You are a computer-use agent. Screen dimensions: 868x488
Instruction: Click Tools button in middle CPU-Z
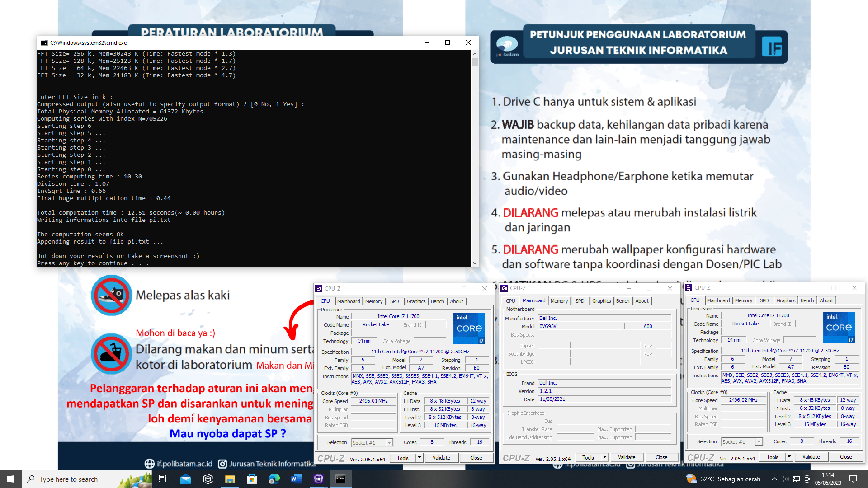588,457
